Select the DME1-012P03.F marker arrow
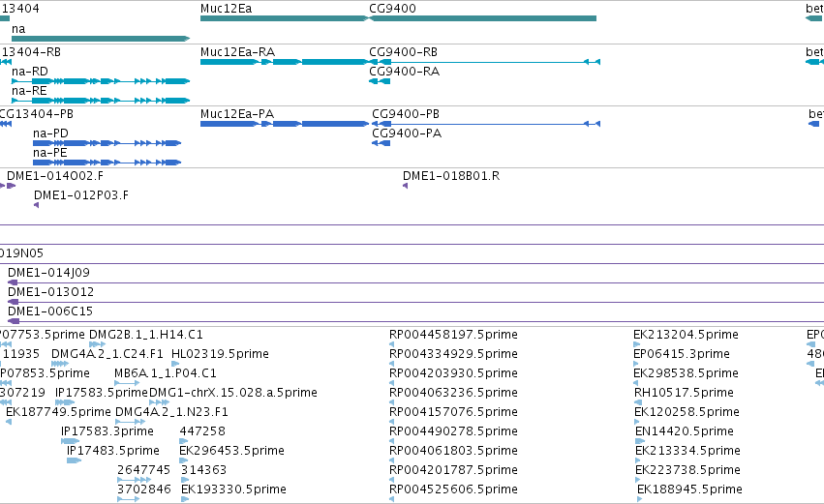The width and height of the screenshot is (824, 504). click(36, 205)
